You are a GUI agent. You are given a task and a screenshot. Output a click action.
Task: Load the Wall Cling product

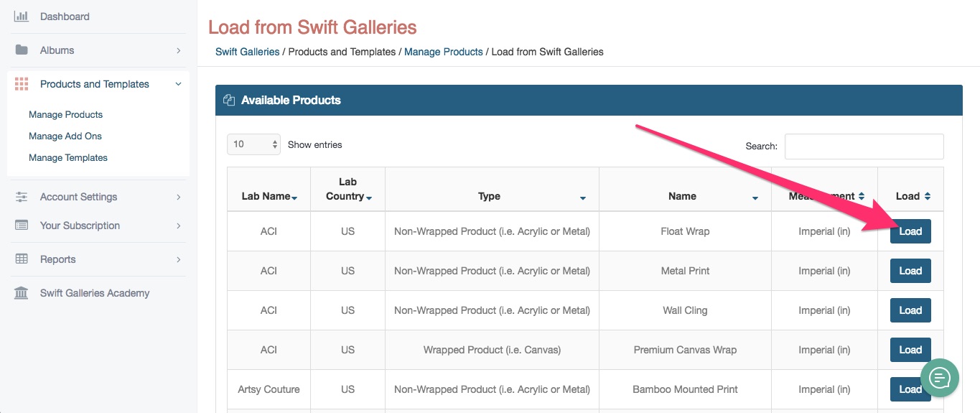[x=910, y=310]
